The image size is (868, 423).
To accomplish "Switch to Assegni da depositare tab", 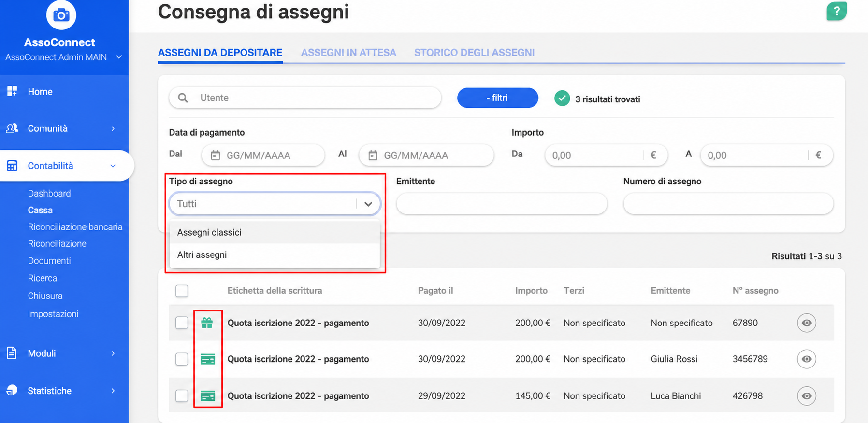I will click(x=220, y=52).
